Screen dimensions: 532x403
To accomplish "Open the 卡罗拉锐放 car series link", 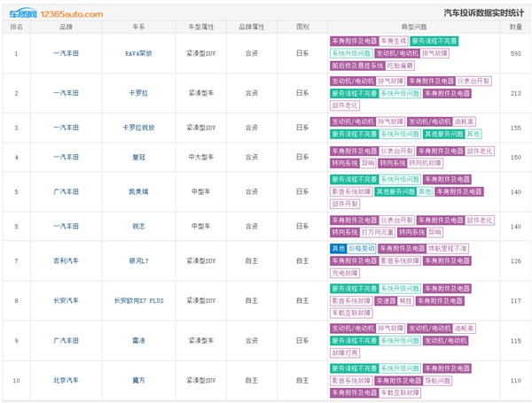I will (x=138, y=128).
